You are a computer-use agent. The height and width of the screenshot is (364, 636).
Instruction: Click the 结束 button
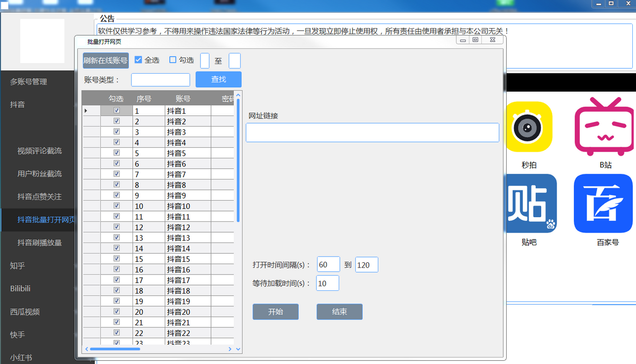(x=340, y=312)
